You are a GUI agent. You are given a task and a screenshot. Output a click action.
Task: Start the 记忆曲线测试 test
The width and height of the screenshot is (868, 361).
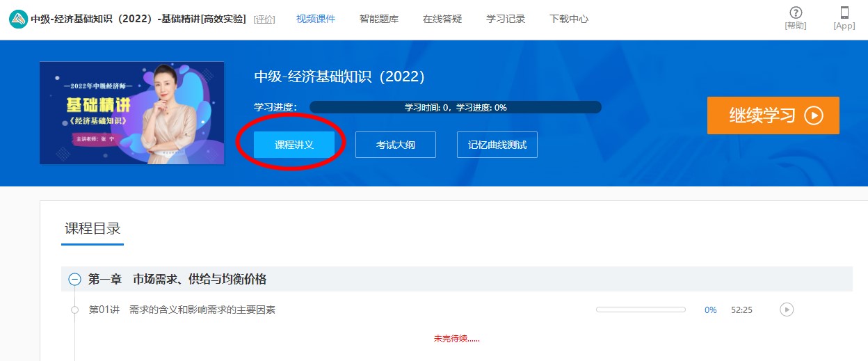click(x=497, y=145)
